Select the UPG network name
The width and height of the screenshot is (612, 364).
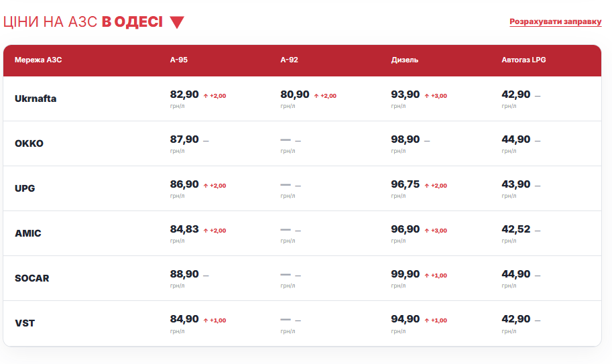(x=25, y=188)
